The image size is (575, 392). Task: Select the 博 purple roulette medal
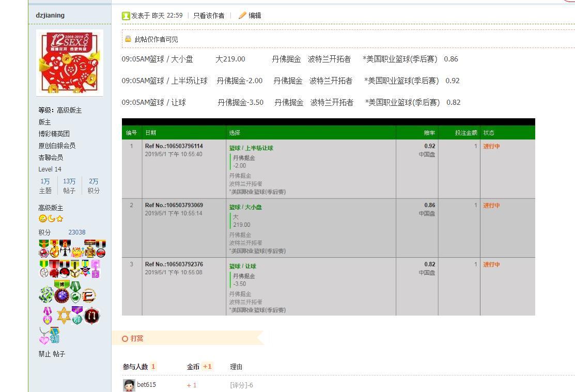click(62, 291)
